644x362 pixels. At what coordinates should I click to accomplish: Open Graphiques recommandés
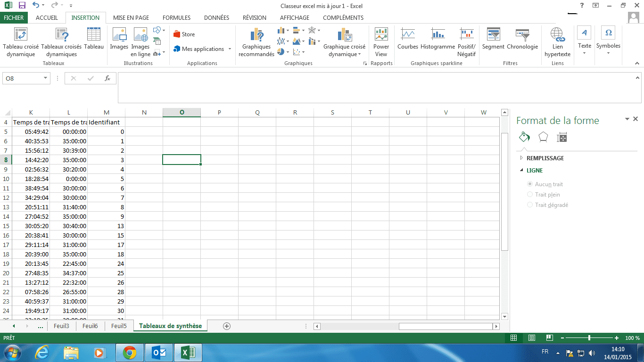(256, 42)
